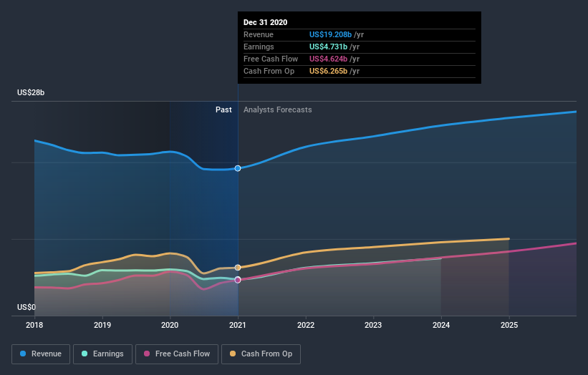588x375 pixels.
Task: Click the Analysts Forecasts label
Action: pyautogui.click(x=277, y=109)
